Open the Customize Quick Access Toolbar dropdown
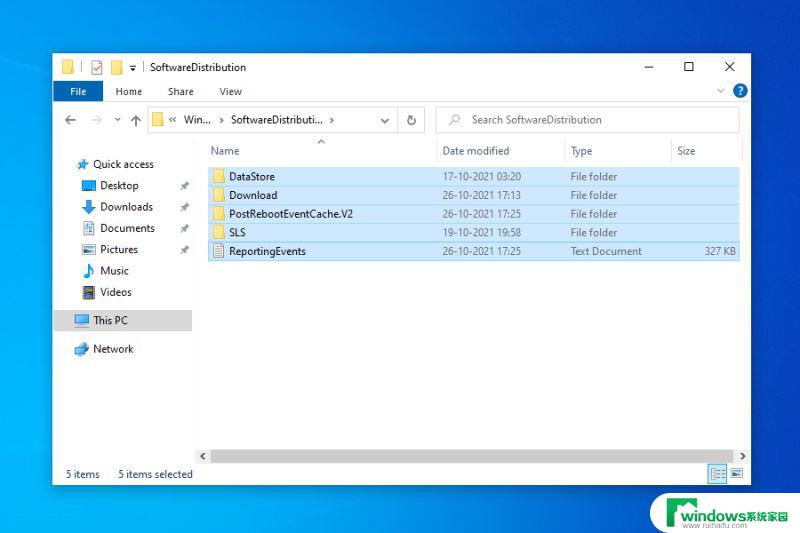Screen dimensions: 800x533 (x=133, y=68)
